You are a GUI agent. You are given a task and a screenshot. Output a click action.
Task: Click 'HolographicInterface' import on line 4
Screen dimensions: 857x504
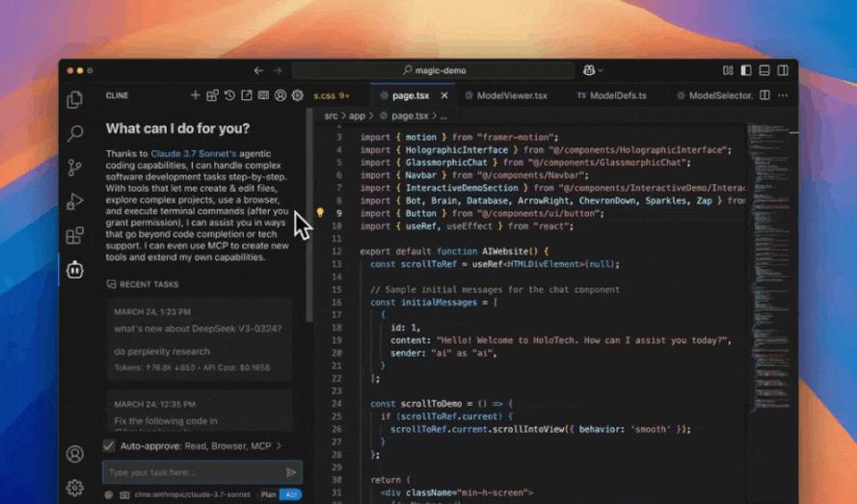tap(456, 149)
